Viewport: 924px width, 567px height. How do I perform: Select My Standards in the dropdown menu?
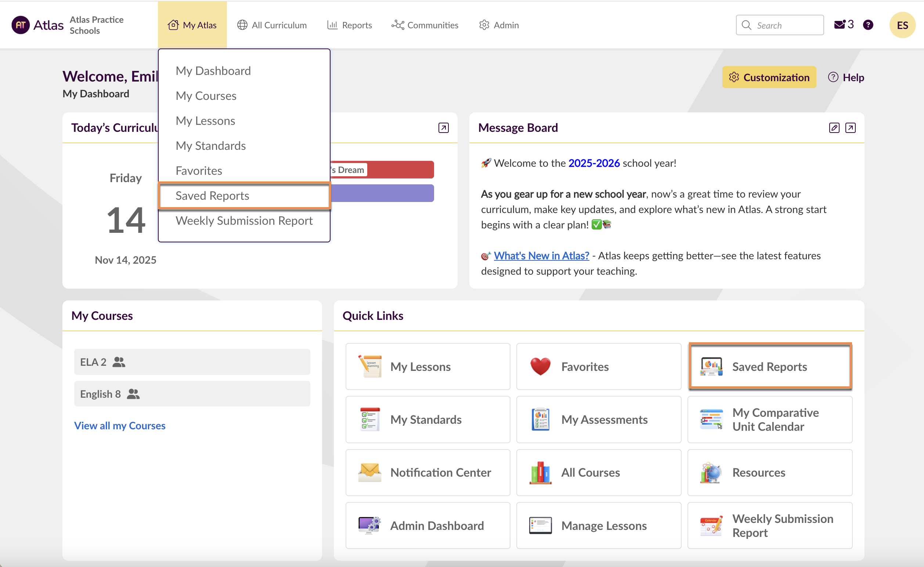coord(211,145)
